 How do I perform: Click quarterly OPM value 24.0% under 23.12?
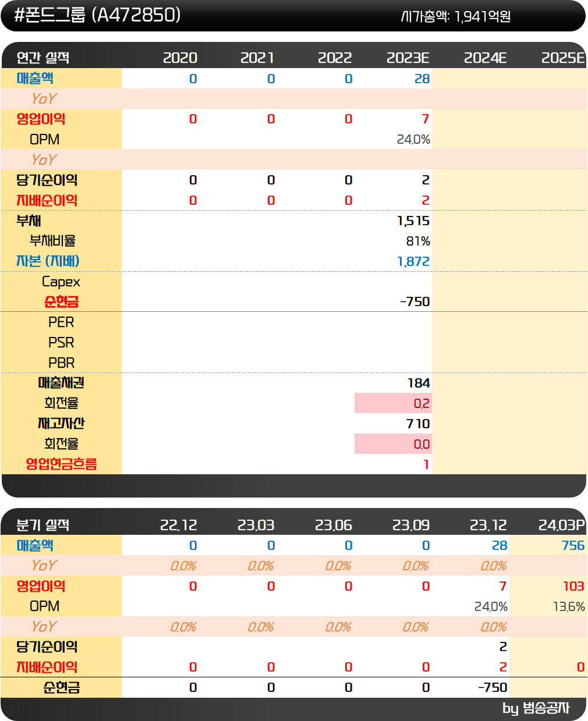click(x=491, y=606)
